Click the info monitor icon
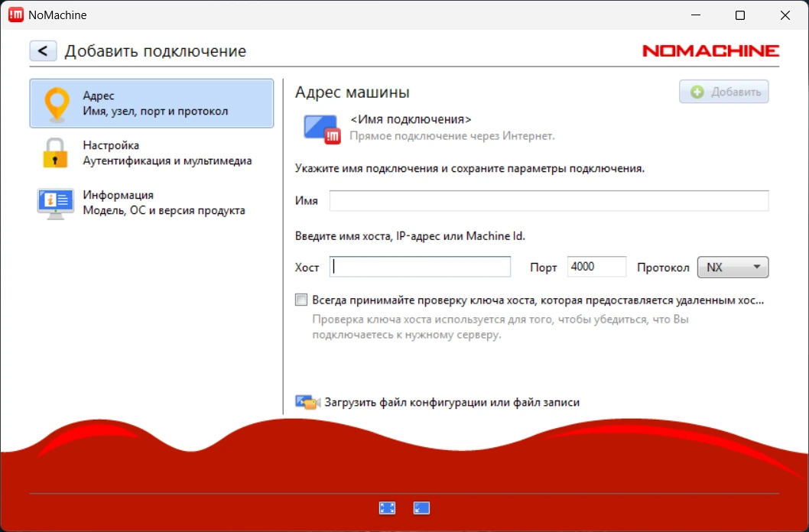 [x=56, y=203]
